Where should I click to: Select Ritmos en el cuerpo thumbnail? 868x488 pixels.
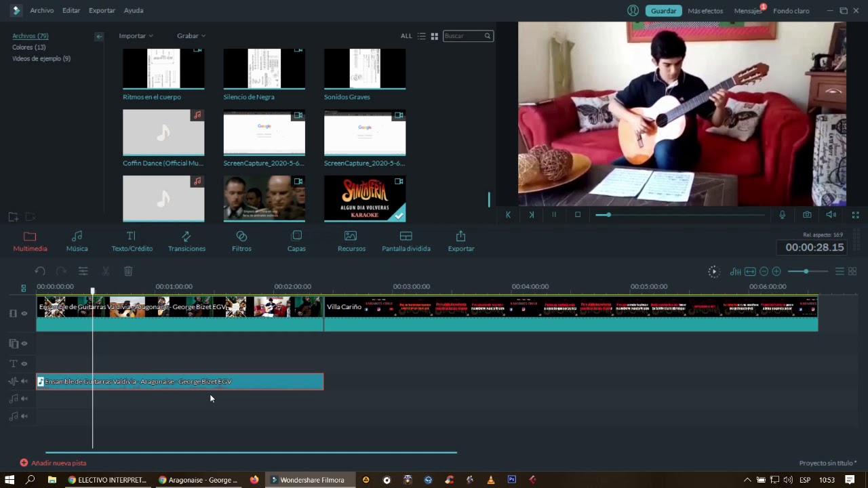click(x=163, y=68)
